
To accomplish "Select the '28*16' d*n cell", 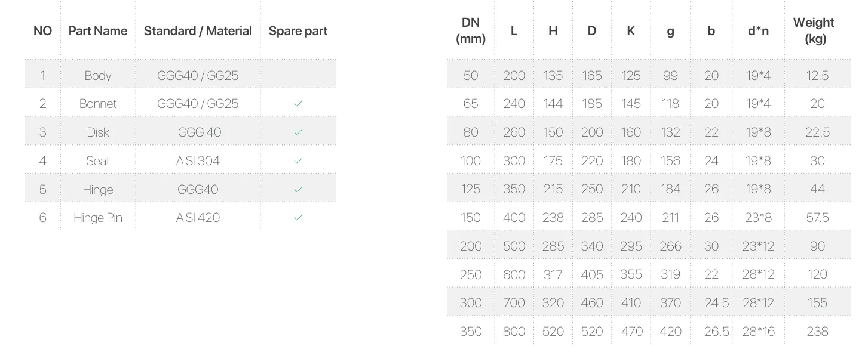I will pyautogui.click(x=758, y=332).
